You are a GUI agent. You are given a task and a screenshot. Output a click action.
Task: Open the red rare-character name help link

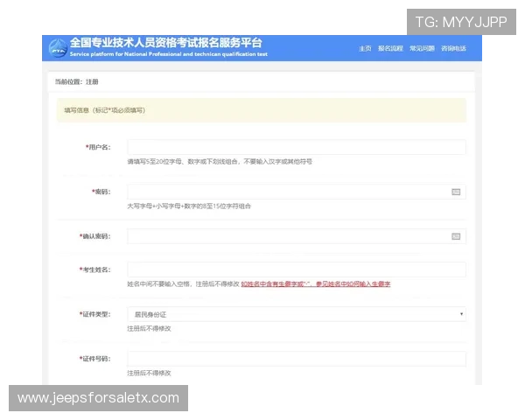(x=316, y=284)
